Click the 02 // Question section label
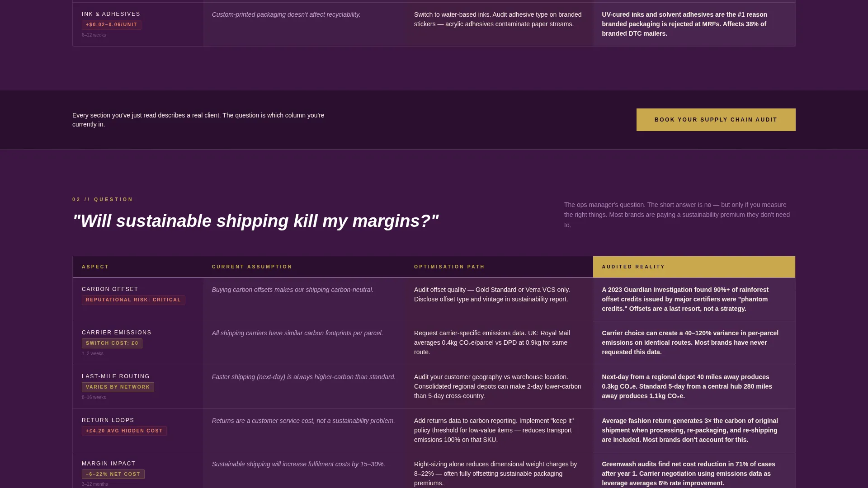 tap(103, 199)
